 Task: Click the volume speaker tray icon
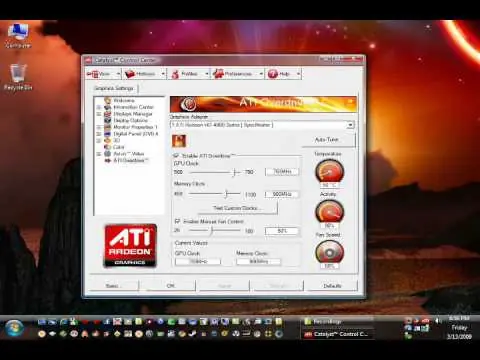coord(438,321)
